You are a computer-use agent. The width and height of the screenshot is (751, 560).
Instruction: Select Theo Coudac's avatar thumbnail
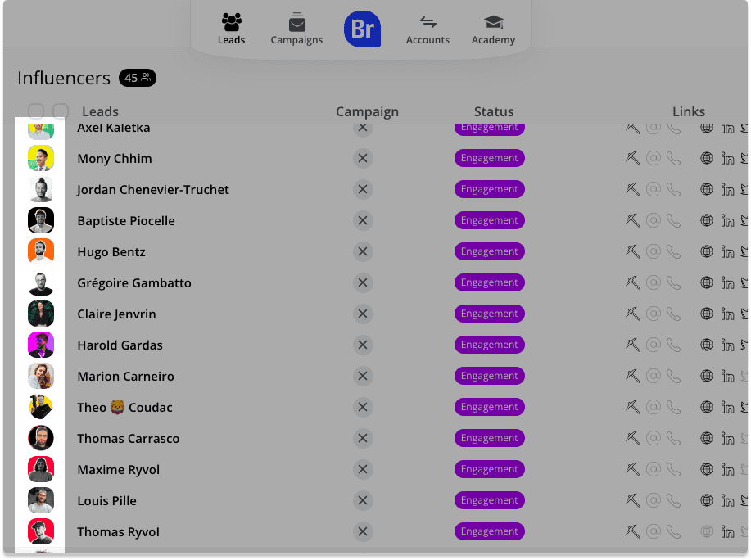click(x=41, y=408)
